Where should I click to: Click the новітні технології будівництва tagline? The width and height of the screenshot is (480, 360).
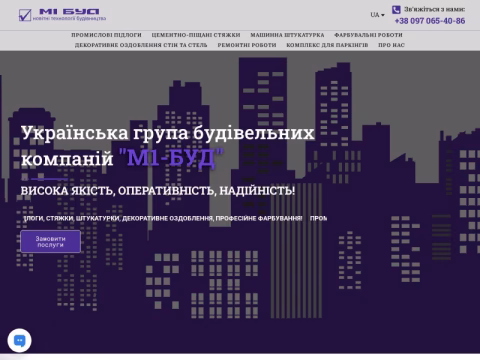click(69, 19)
